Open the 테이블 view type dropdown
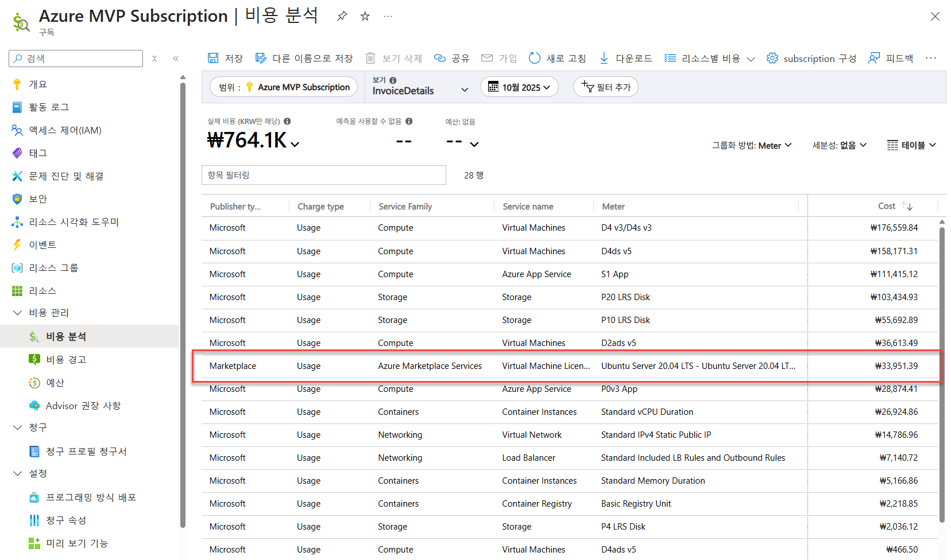 [x=912, y=146]
